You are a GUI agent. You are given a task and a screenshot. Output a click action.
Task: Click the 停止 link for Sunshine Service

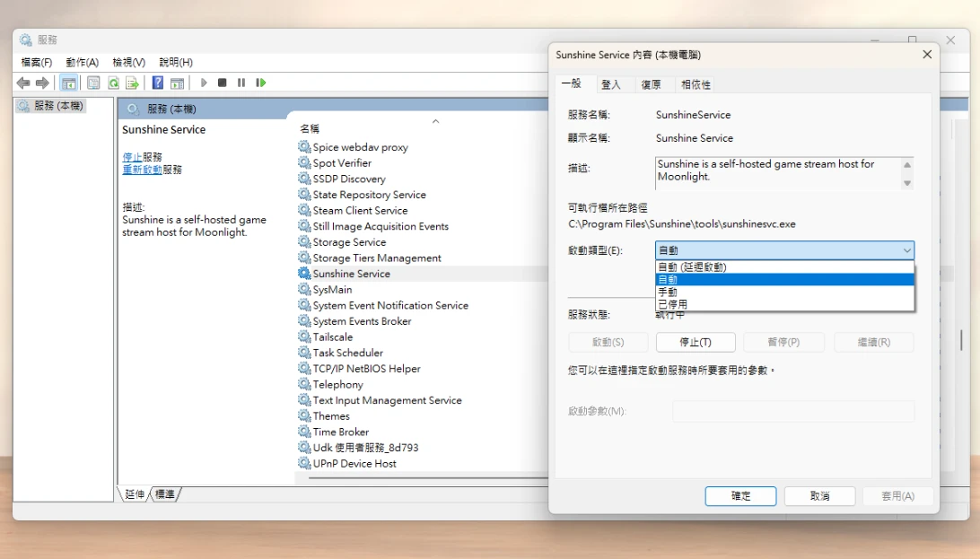[132, 157]
